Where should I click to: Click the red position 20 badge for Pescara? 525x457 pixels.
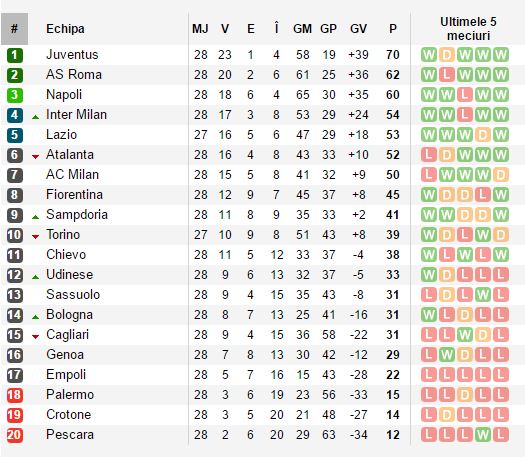tap(15, 435)
